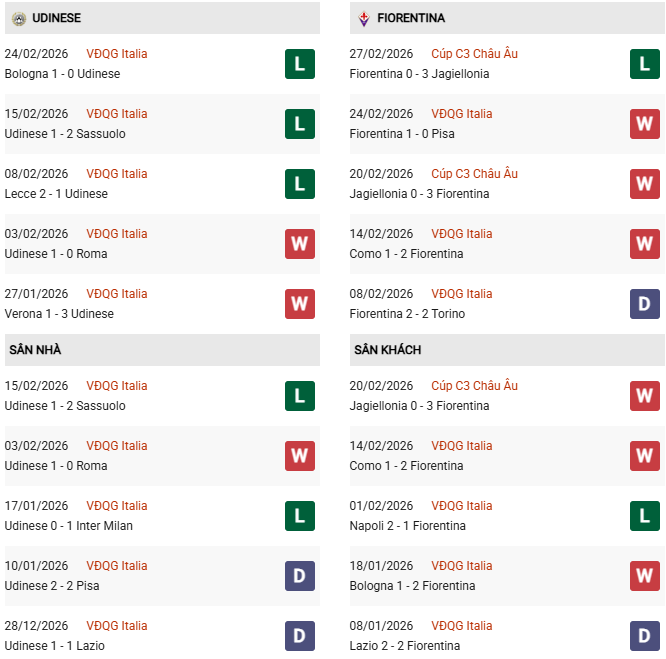Screen dimensions: 666x659
Task: Click the D badge for Lazio 2 - 2 Fiorentina
Action: (x=644, y=636)
